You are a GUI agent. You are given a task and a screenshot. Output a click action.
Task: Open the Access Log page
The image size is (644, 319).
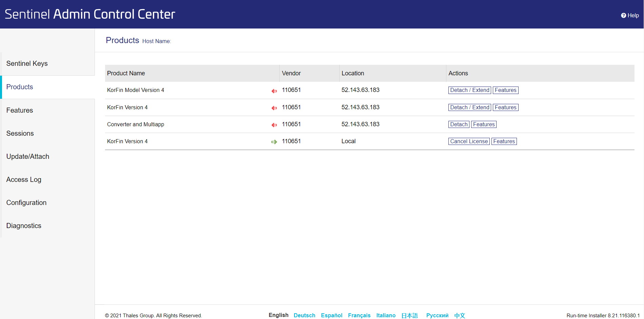click(24, 180)
